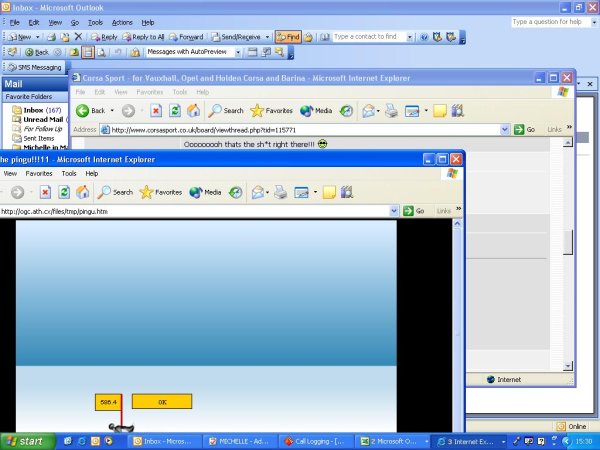Click Go button in pingu window

coord(414,211)
